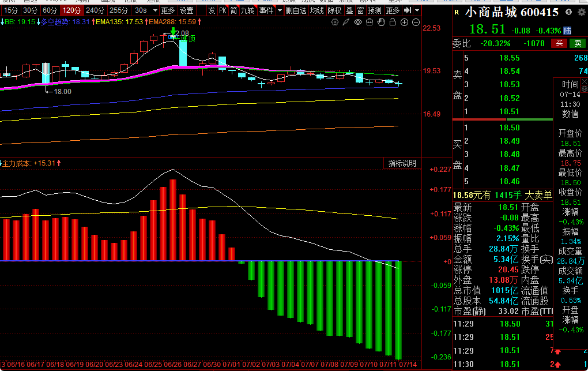
Task: Switch to 30分 period tab
Action: click(30, 10)
